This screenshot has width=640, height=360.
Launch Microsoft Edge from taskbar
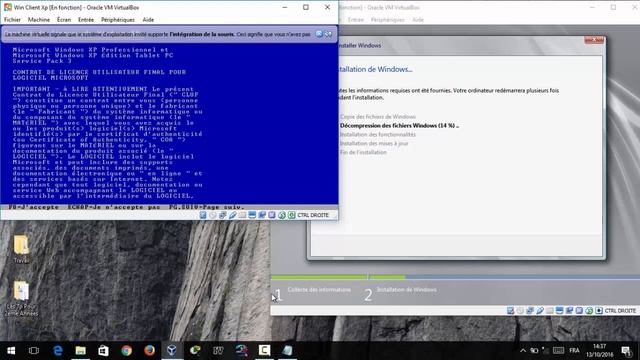pos(58,351)
